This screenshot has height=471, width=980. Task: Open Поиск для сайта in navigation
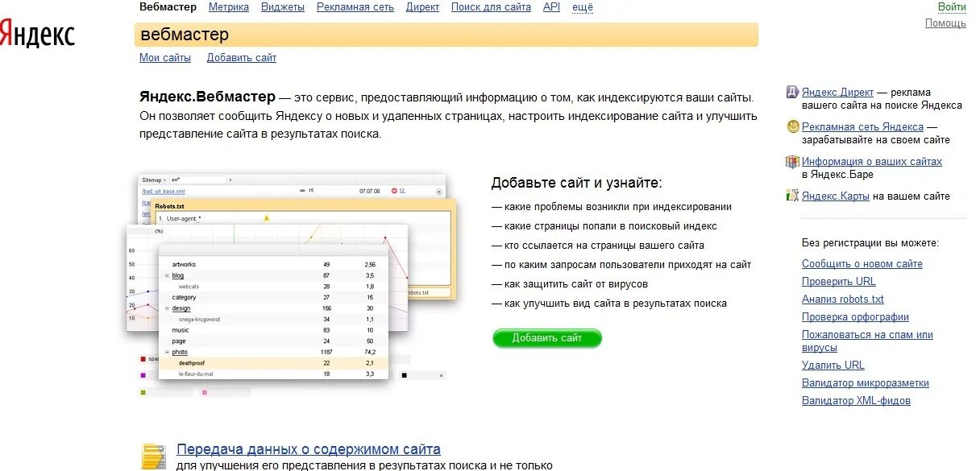[491, 6]
